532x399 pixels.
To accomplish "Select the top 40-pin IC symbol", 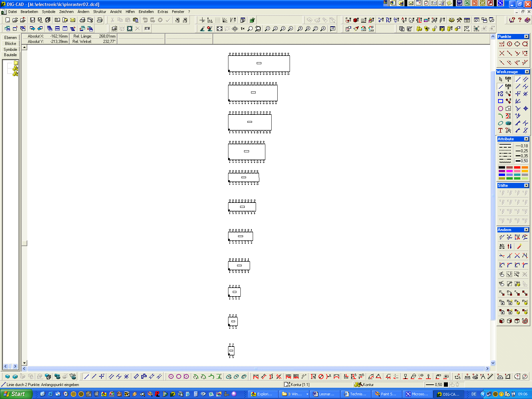I will pos(259,64).
